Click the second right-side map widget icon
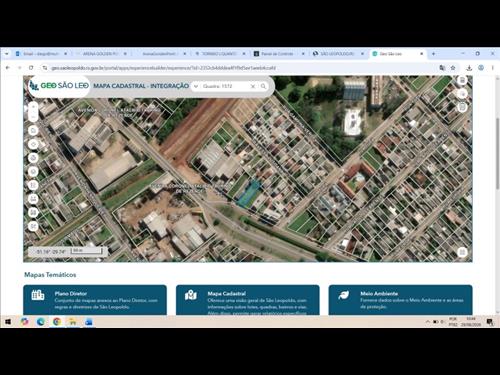Viewport: 500px width, 375px height. point(462,94)
